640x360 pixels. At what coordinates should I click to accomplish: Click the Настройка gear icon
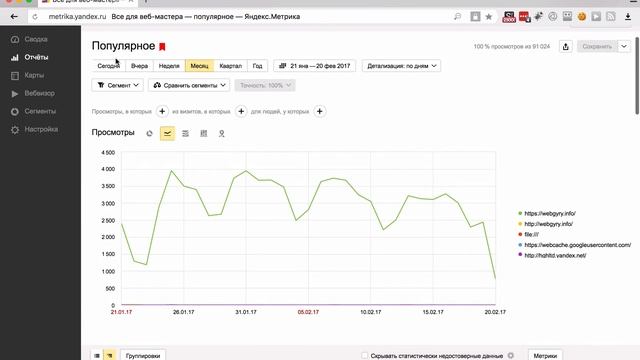coord(15,130)
